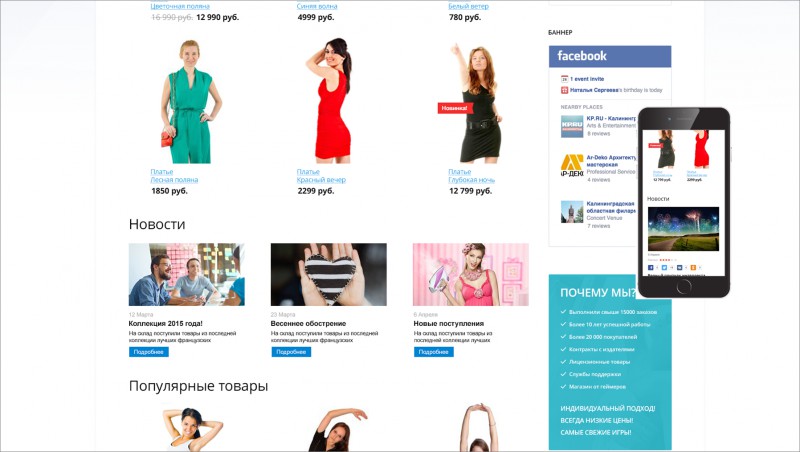Screen dimensions: 800x452
Task: Open 'Подробнее' under Весеннее обострение
Action: pos(291,352)
